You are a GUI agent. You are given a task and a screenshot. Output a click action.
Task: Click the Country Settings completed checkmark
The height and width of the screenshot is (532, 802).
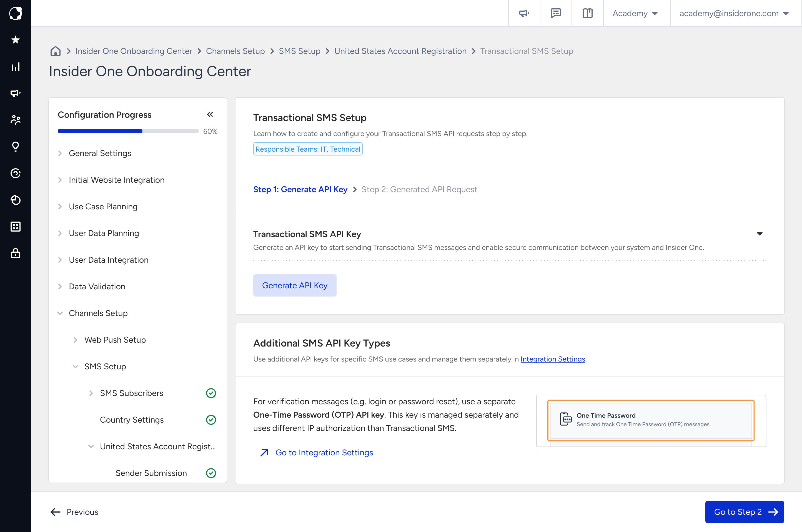tap(211, 420)
